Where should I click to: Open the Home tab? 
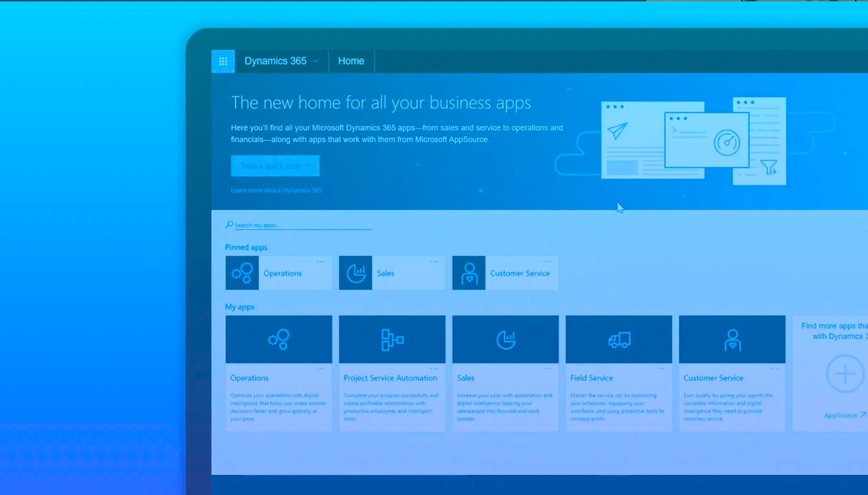pos(351,61)
